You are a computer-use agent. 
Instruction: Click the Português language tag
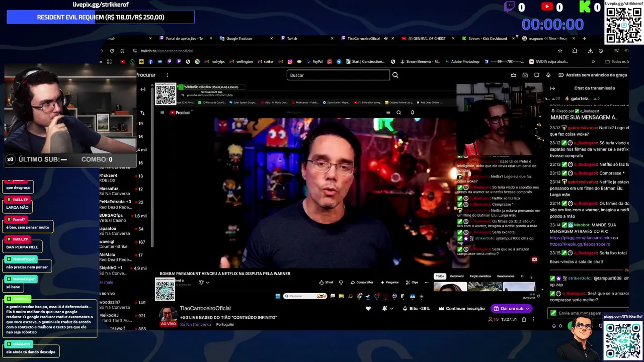[x=225, y=324]
